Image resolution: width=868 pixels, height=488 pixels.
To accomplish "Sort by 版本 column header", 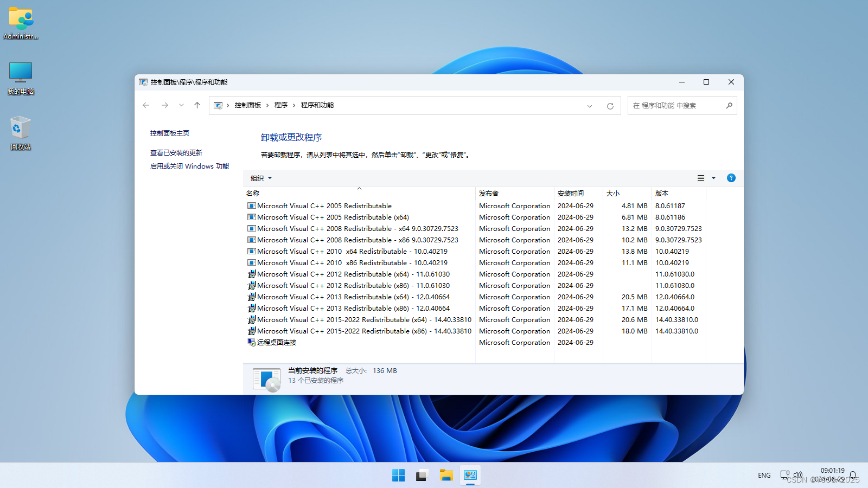I will [x=679, y=193].
